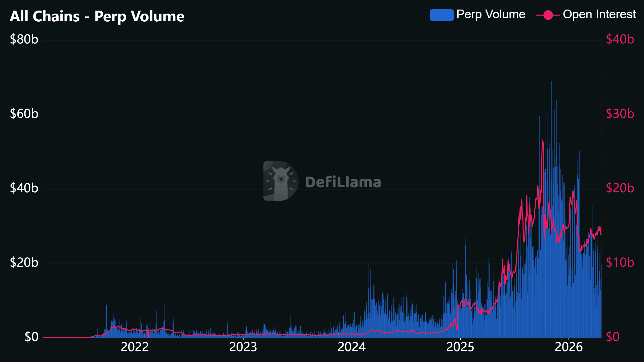
Task: Toggle the Open Interest series label
Action: [599, 14]
